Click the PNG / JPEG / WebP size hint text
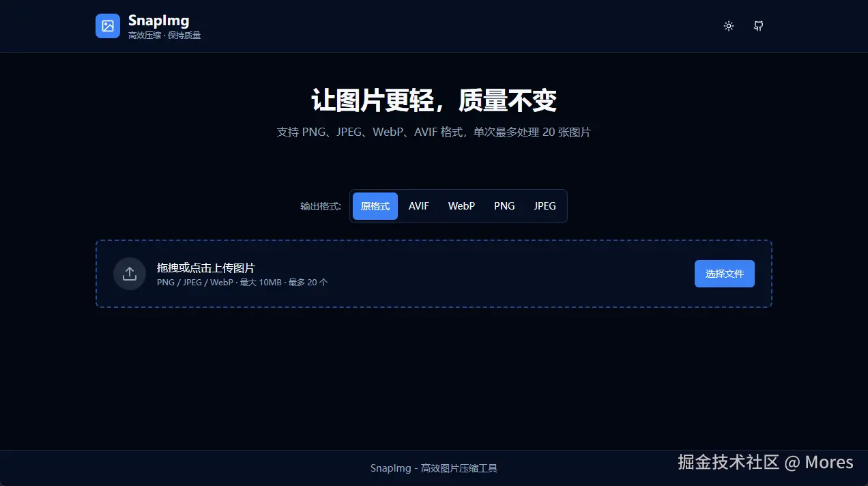This screenshot has width=868, height=486. point(242,282)
